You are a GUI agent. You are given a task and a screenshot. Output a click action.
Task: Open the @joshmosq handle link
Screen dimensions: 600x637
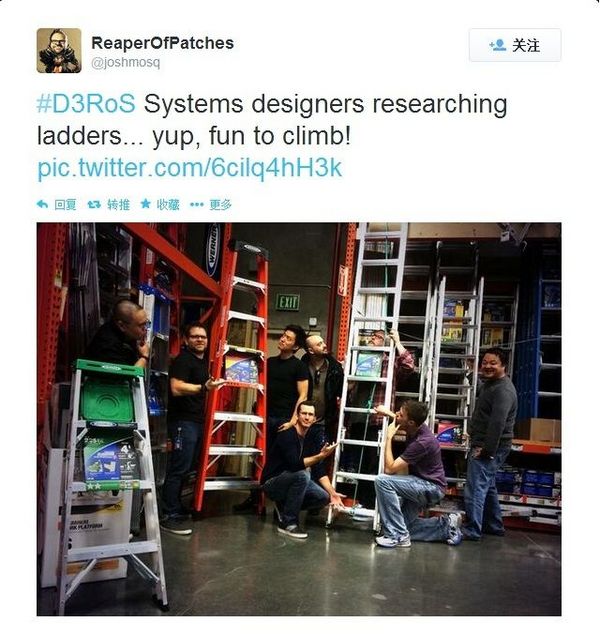coord(126,63)
